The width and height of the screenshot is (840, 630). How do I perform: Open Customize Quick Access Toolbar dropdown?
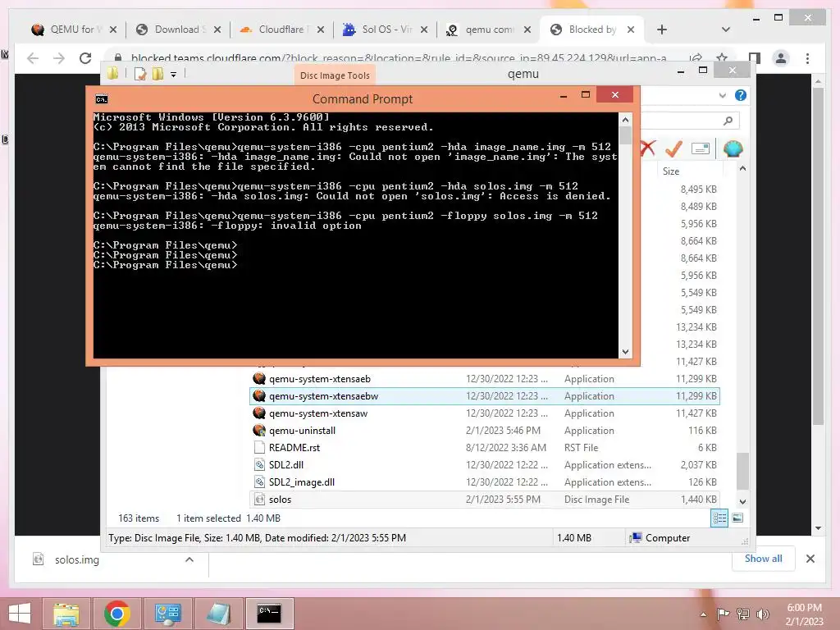pyautogui.click(x=174, y=75)
